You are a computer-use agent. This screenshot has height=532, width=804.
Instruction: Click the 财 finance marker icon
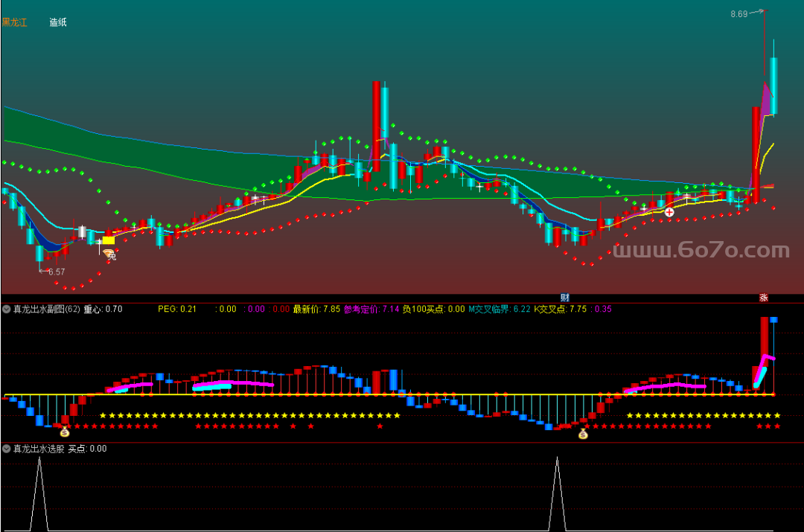(x=565, y=298)
